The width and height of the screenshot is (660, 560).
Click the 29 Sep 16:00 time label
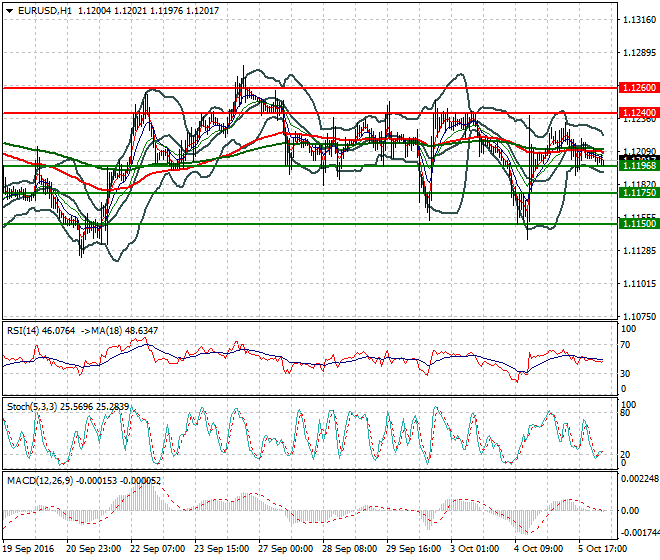point(414,549)
